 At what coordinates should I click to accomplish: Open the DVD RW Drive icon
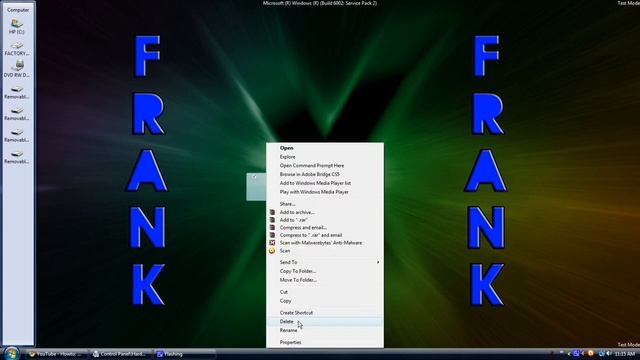[17, 69]
